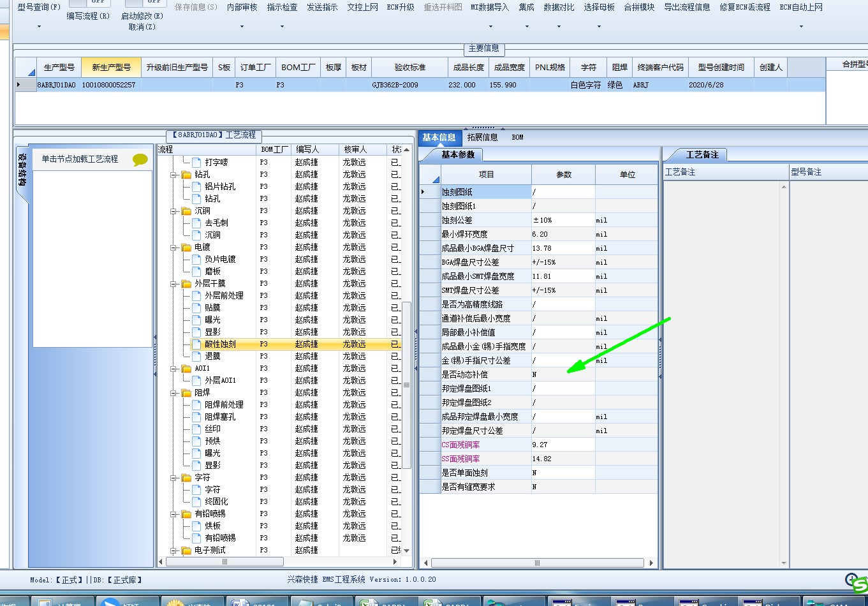Click the 阻焊 folder icon in the tree

(186, 393)
